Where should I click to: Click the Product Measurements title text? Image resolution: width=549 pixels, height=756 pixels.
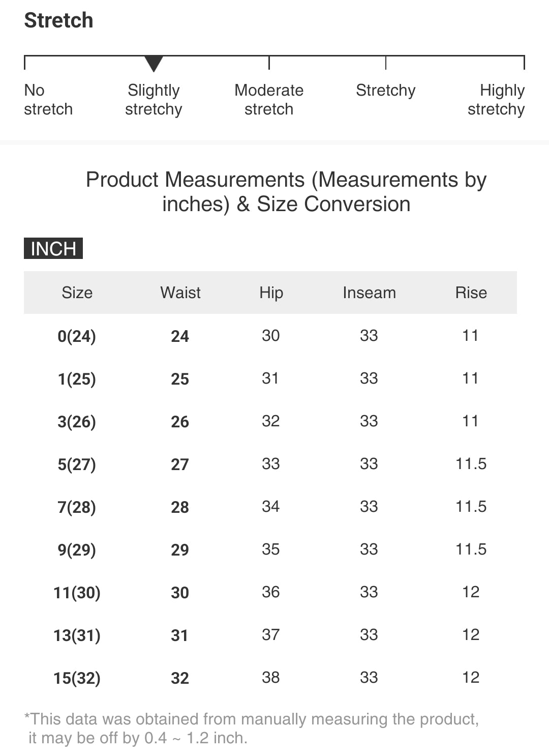pyautogui.click(x=286, y=192)
